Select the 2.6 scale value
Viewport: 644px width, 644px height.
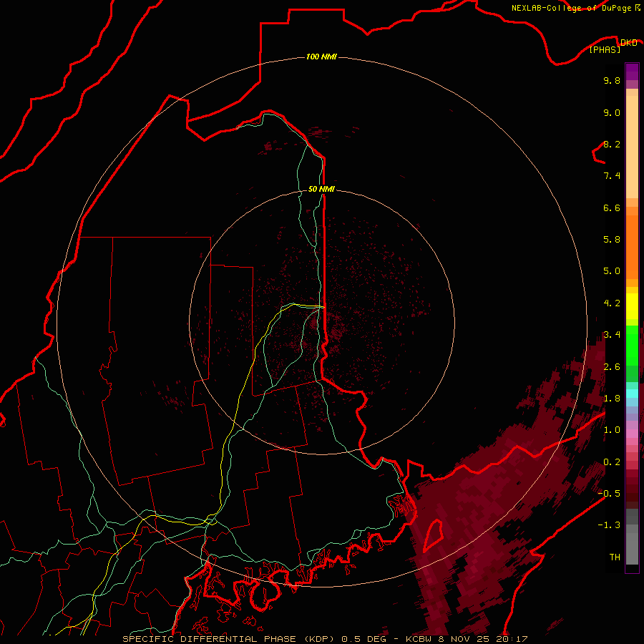[x=612, y=367]
